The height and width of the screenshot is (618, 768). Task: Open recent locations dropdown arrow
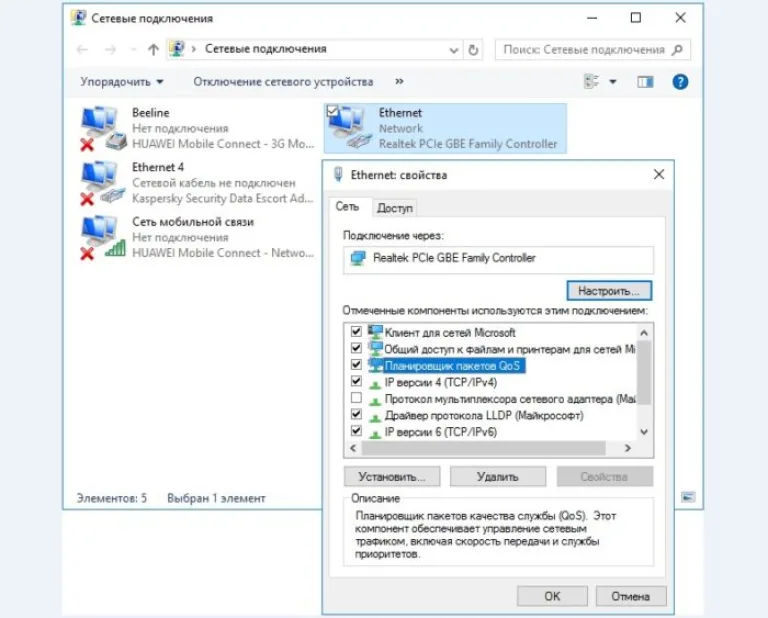(132, 49)
